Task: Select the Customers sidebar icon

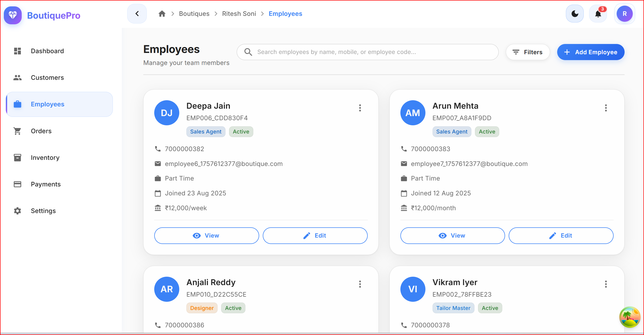Action: pos(17,77)
